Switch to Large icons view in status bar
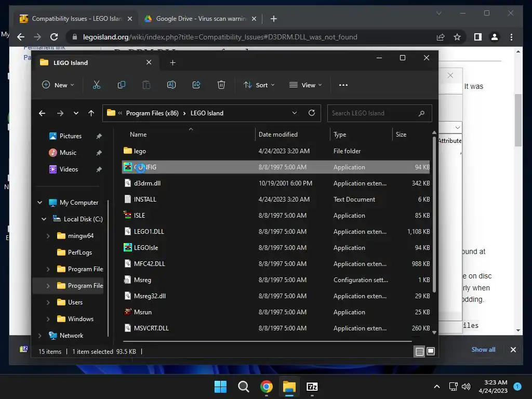 tap(431, 352)
